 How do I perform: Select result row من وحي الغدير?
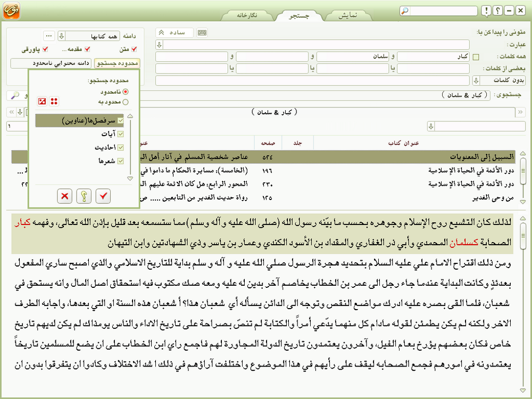coord(263,198)
